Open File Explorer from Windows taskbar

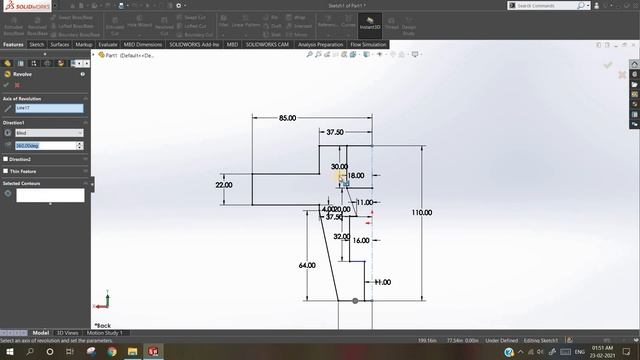132,351
